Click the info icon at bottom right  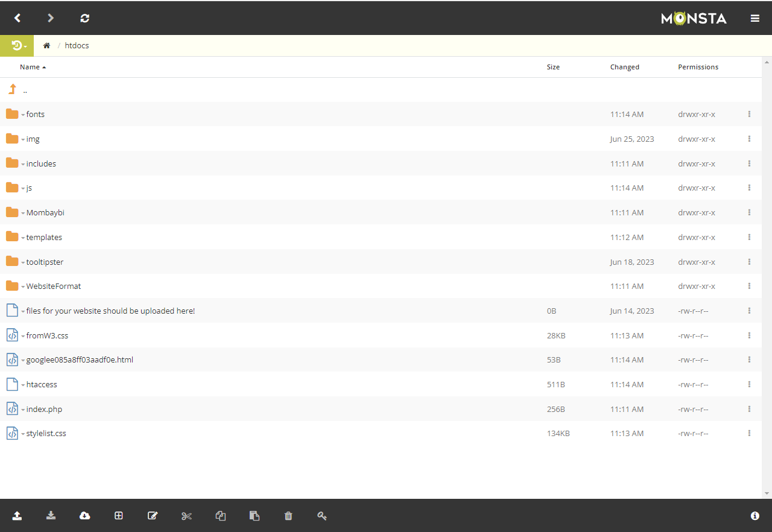pos(755,516)
